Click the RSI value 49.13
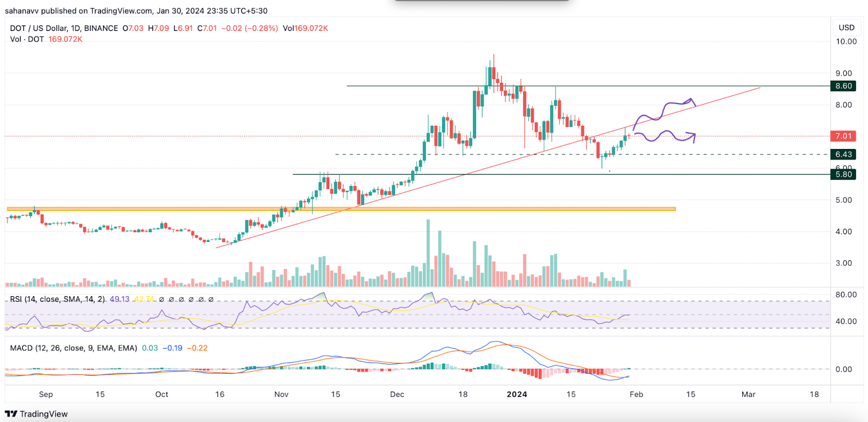 pyautogui.click(x=119, y=299)
